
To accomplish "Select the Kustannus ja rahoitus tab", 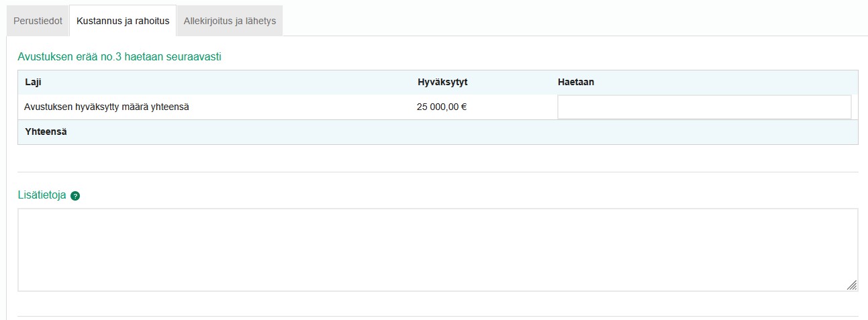I will tap(123, 21).
